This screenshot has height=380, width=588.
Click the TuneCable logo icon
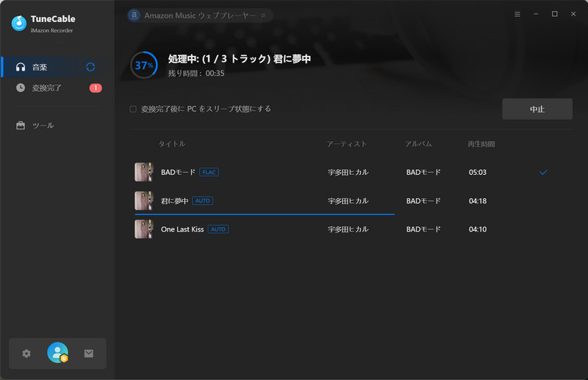coord(19,24)
